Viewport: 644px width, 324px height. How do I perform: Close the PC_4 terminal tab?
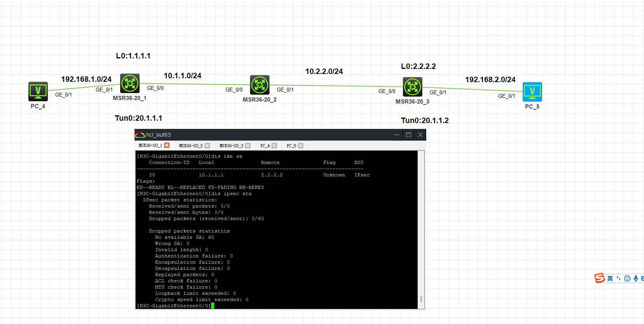(x=274, y=146)
